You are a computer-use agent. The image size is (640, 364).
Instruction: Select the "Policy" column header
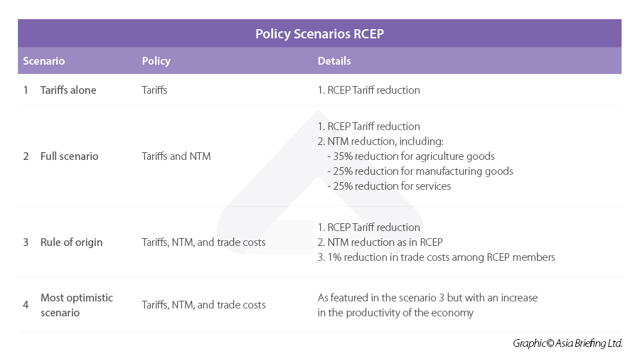coord(156,61)
